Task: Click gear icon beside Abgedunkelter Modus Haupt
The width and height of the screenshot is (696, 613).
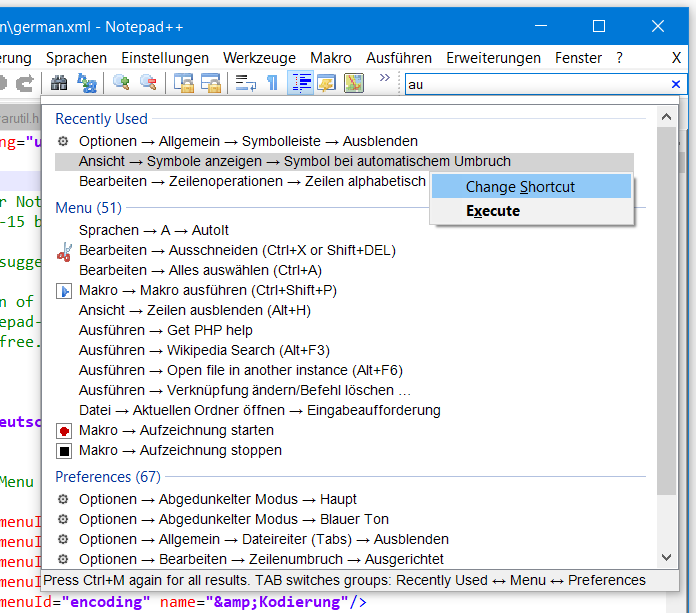Action: (63, 499)
